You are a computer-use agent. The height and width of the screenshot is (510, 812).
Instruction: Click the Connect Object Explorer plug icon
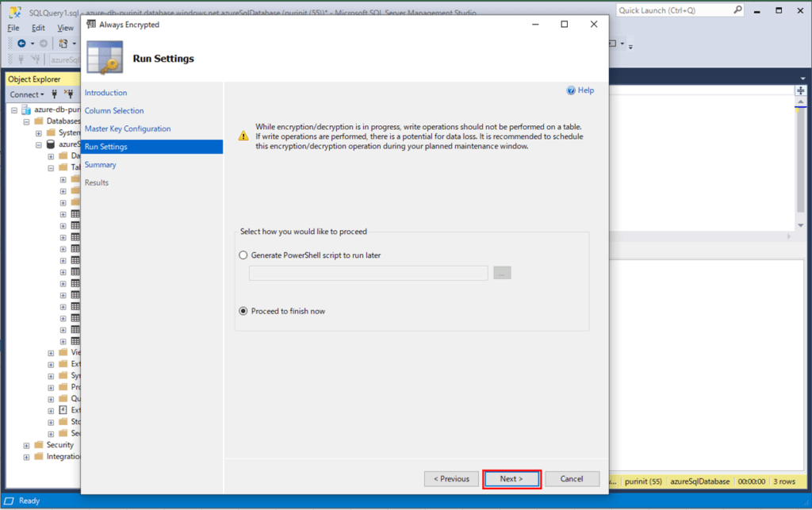click(x=55, y=94)
